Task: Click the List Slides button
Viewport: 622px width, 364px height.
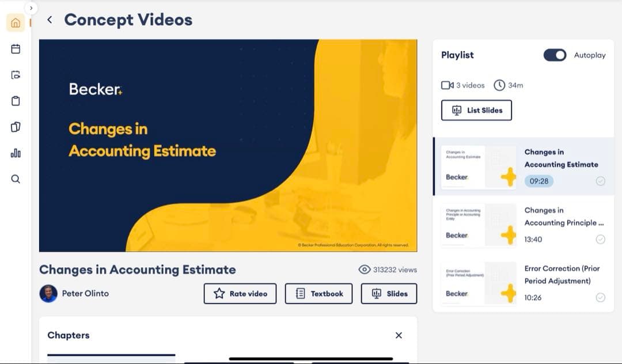Action: point(476,110)
